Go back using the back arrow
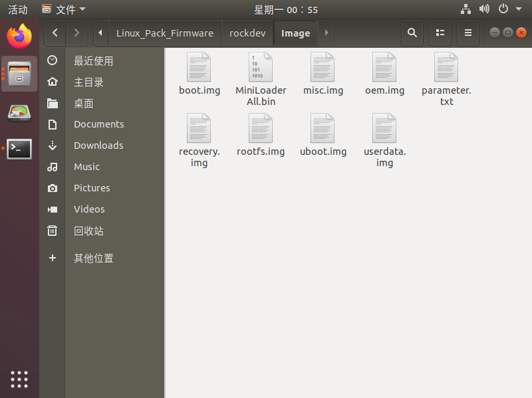This screenshot has width=532, height=398. 55,33
